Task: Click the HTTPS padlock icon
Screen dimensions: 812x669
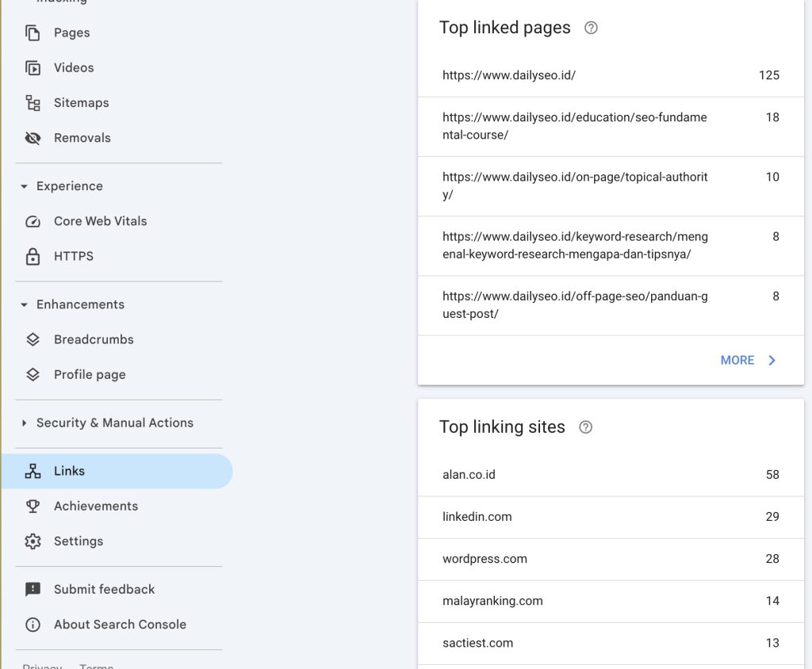Action: [33, 256]
